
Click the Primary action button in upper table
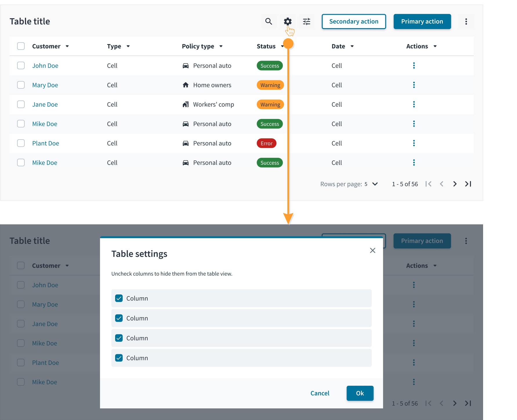[422, 21]
